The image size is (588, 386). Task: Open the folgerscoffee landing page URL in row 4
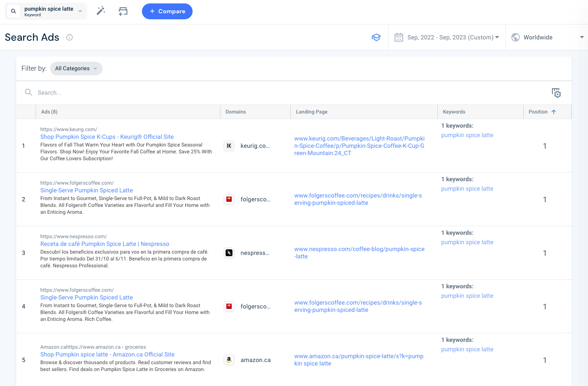[358, 306]
